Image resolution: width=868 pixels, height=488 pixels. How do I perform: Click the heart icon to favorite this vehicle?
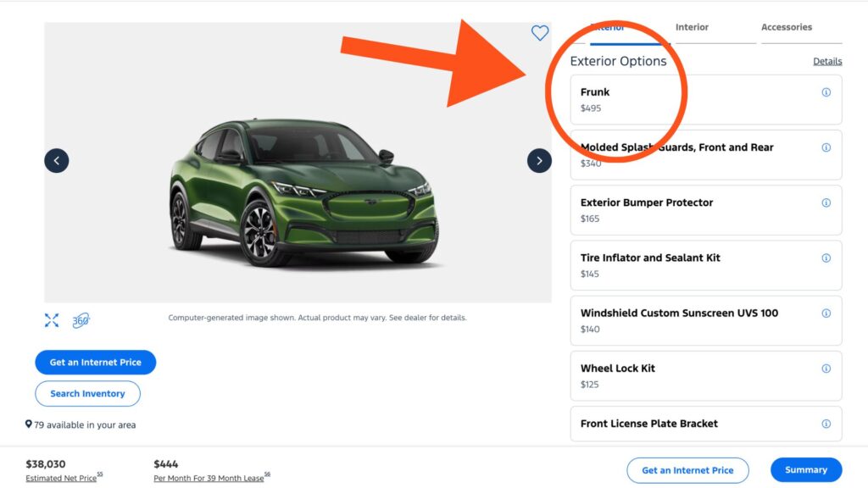pos(540,33)
